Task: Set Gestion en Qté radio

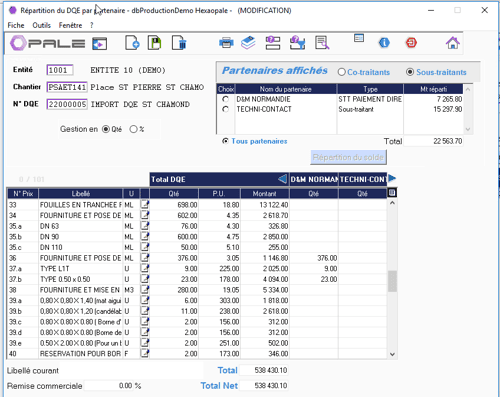Action: click(106, 129)
